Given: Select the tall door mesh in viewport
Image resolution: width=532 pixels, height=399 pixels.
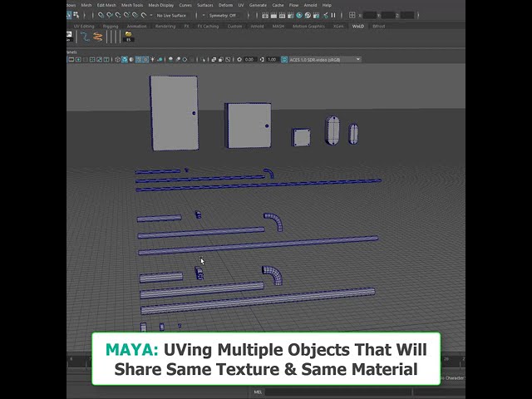Looking at the screenshot, I should click(x=175, y=113).
